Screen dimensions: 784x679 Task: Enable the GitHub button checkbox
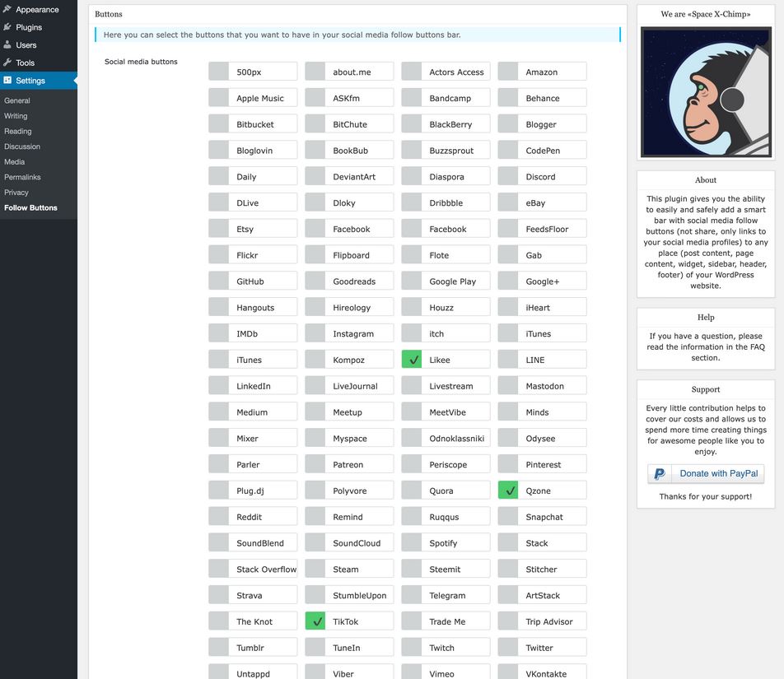218,281
